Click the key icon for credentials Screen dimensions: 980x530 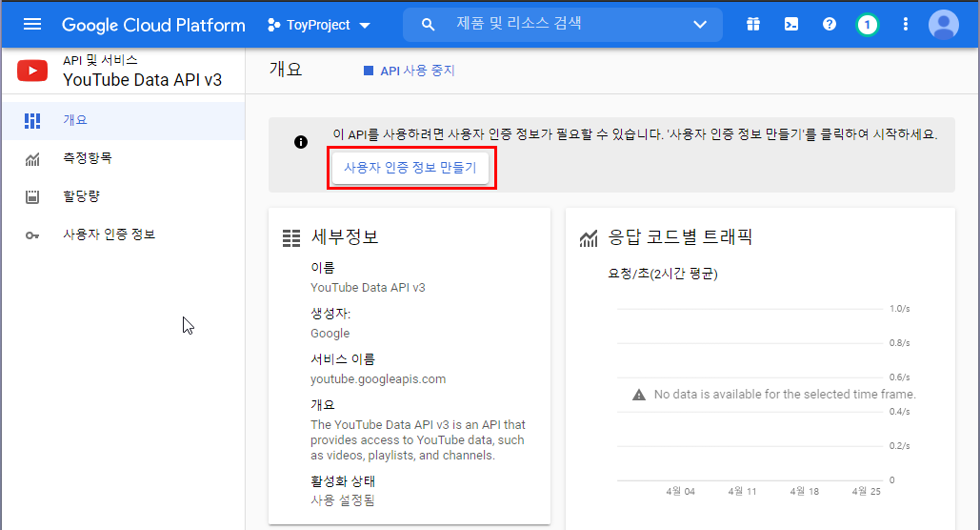point(31,235)
